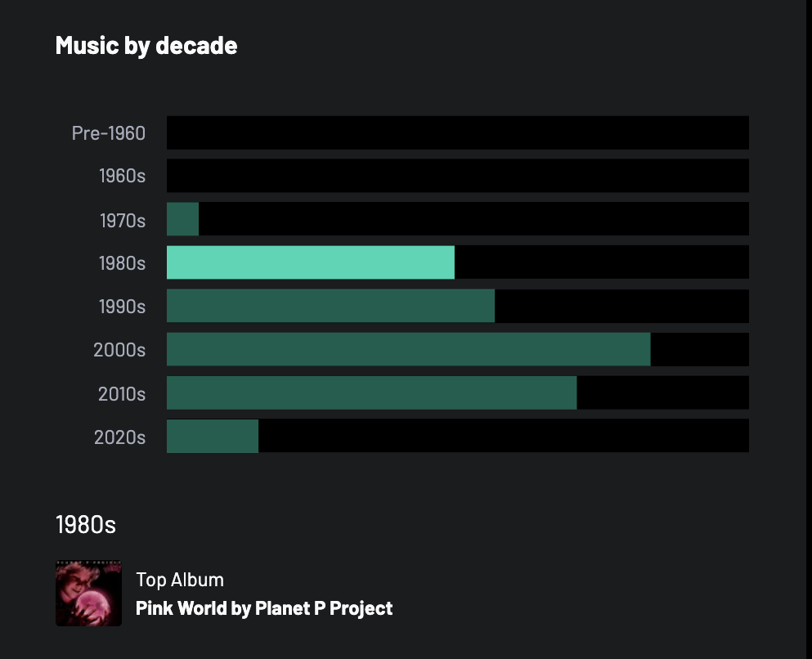Select the empty Pre-1960 bar row
Image resolution: width=812 pixels, height=659 pixels.
457,132
